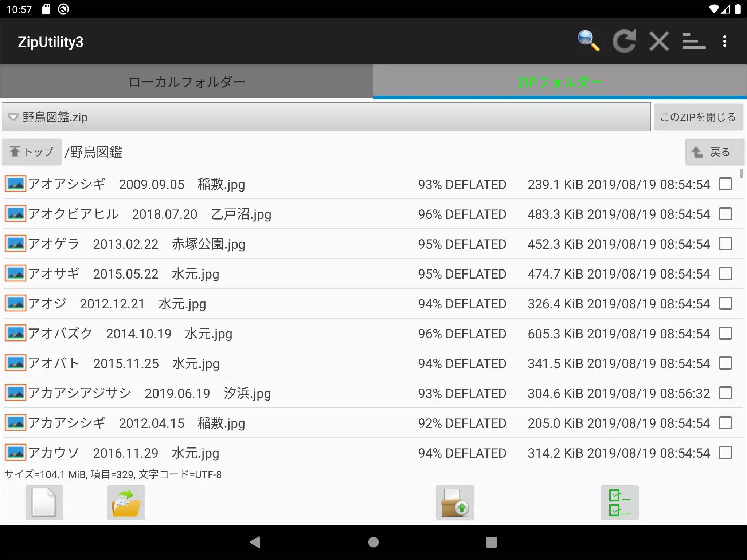Open the アオバズク image file thumbnail

[15, 334]
